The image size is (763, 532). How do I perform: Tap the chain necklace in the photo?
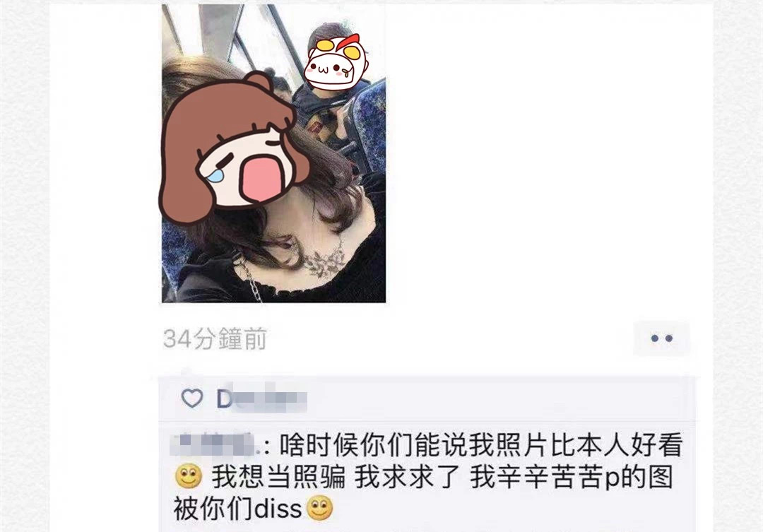[x=248, y=277]
